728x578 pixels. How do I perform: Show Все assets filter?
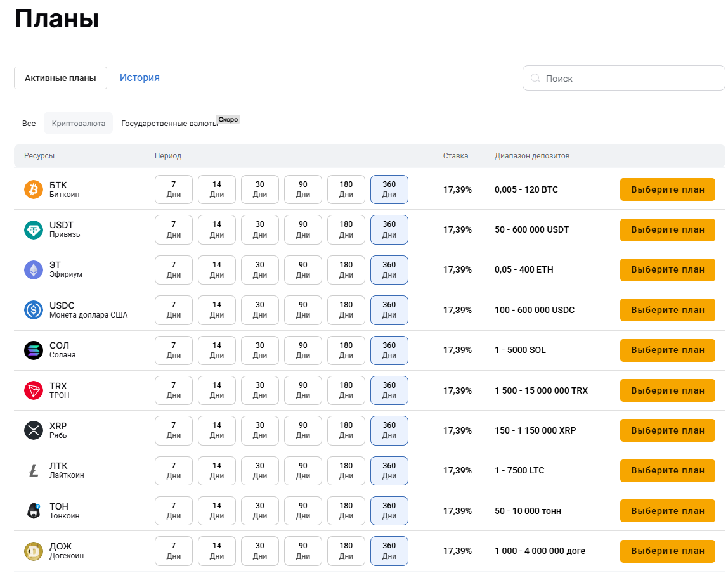[29, 124]
